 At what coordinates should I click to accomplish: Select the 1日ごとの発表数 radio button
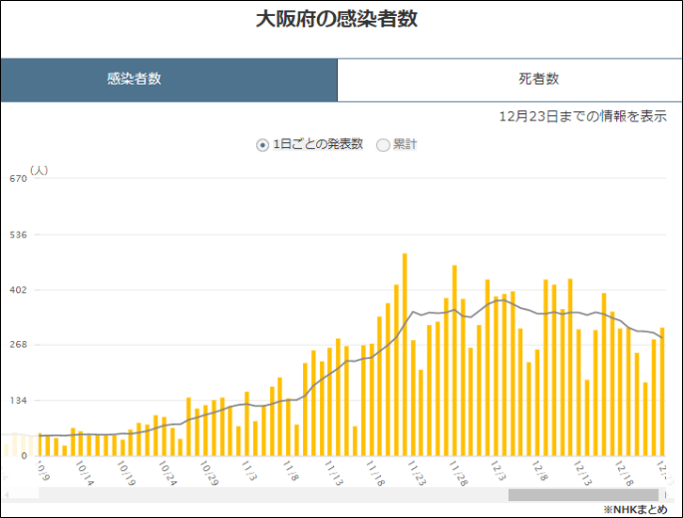[x=262, y=145]
